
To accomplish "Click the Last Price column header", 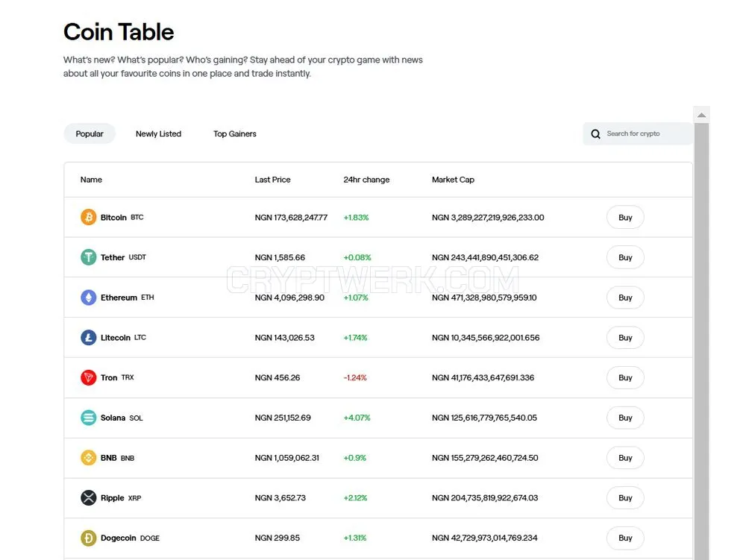I will coord(272,180).
